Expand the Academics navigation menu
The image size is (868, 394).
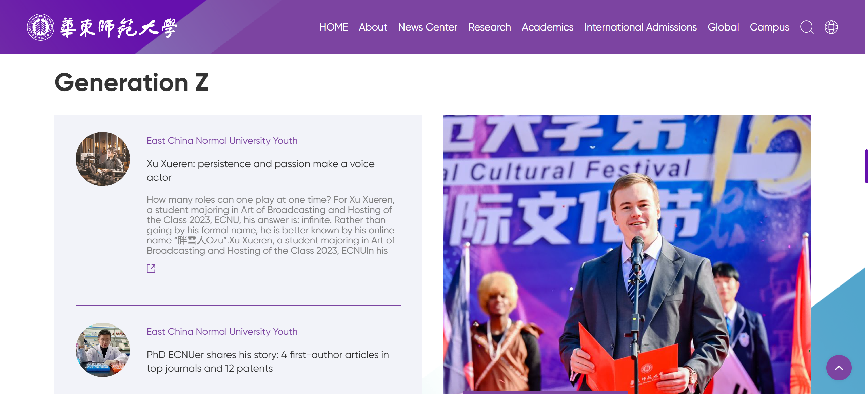pos(547,27)
